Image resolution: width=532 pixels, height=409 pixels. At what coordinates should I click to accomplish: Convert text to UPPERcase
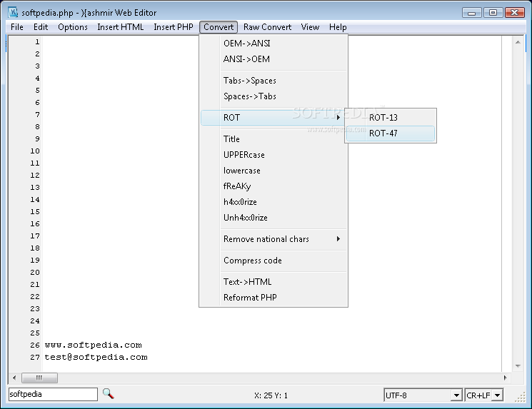click(273, 155)
